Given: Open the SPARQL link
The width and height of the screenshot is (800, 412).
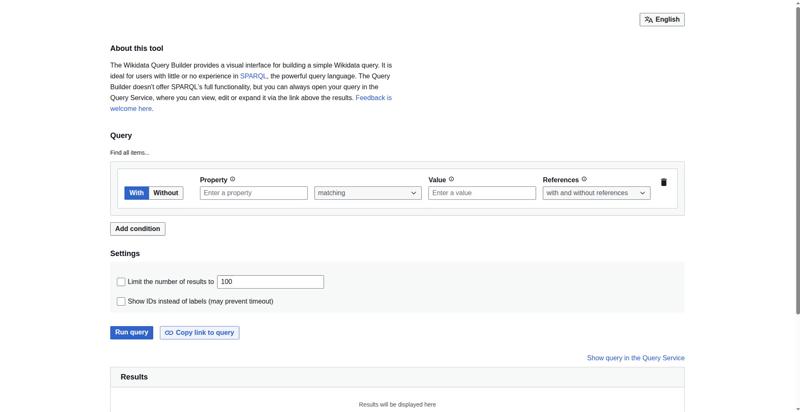Looking at the screenshot, I should [x=253, y=76].
